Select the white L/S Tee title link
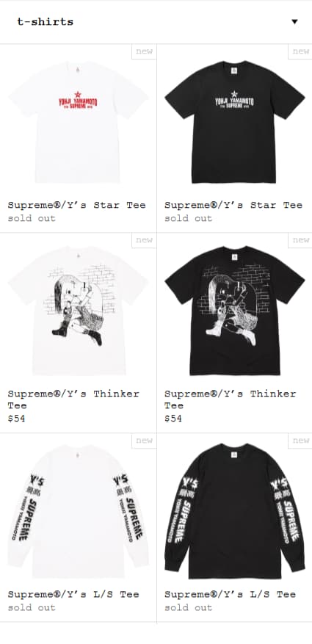The image size is (312, 644). (x=73, y=594)
